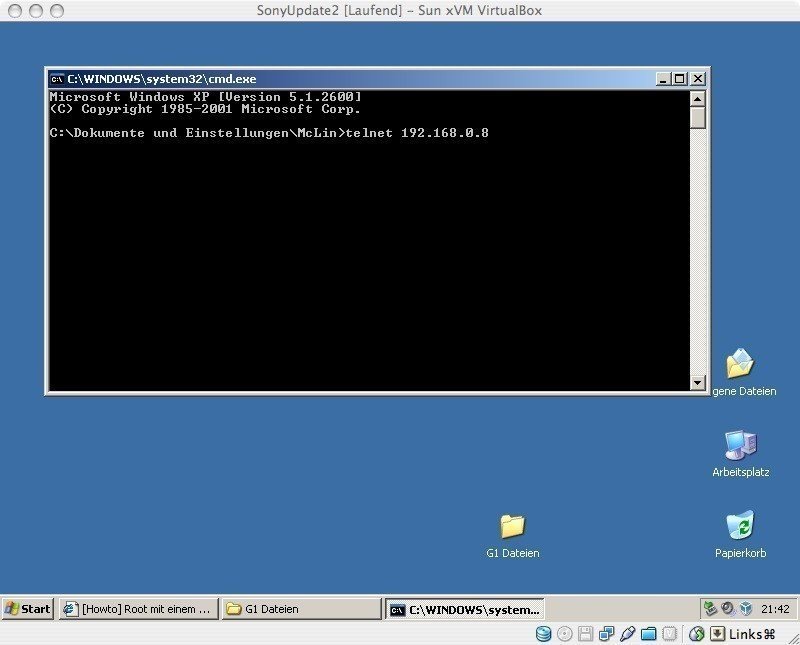Open the Windows Start menu
Screen dimensions: 800x645
point(28,608)
